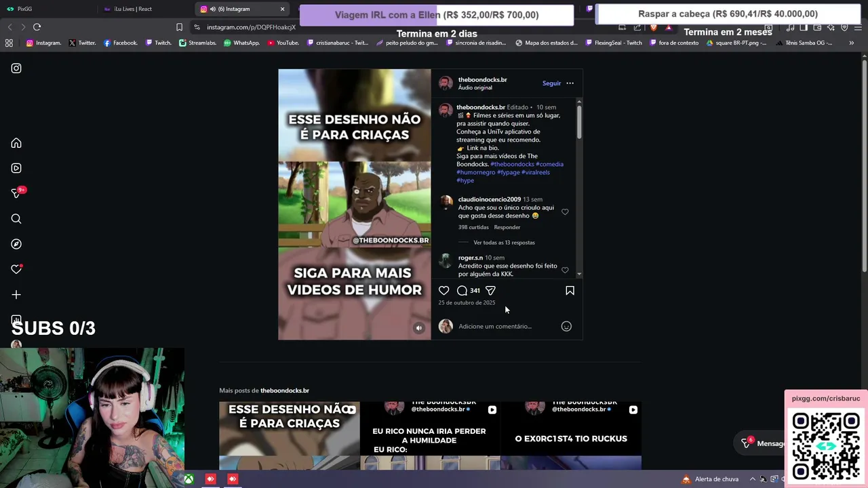The height and width of the screenshot is (488, 868).
Task: Click the browser back arrow
Action: [x=9, y=27]
